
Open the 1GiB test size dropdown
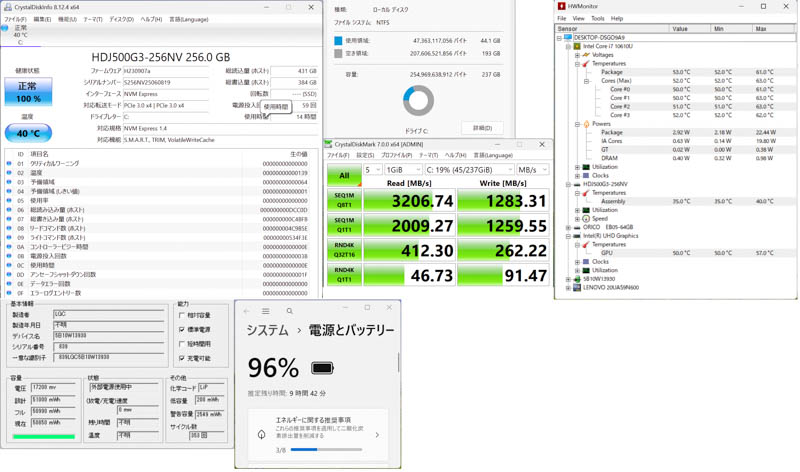(x=403, y=170)
